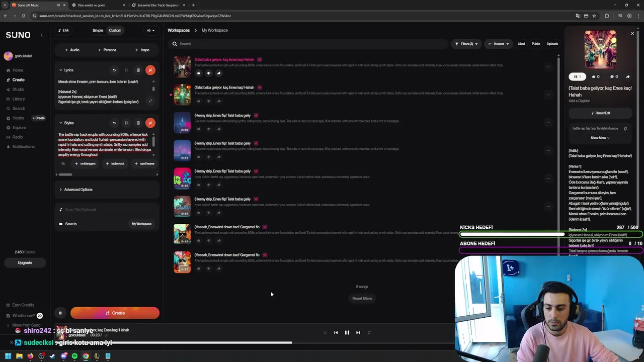
Task: Open What's new
Action: (x=24, y=316)
